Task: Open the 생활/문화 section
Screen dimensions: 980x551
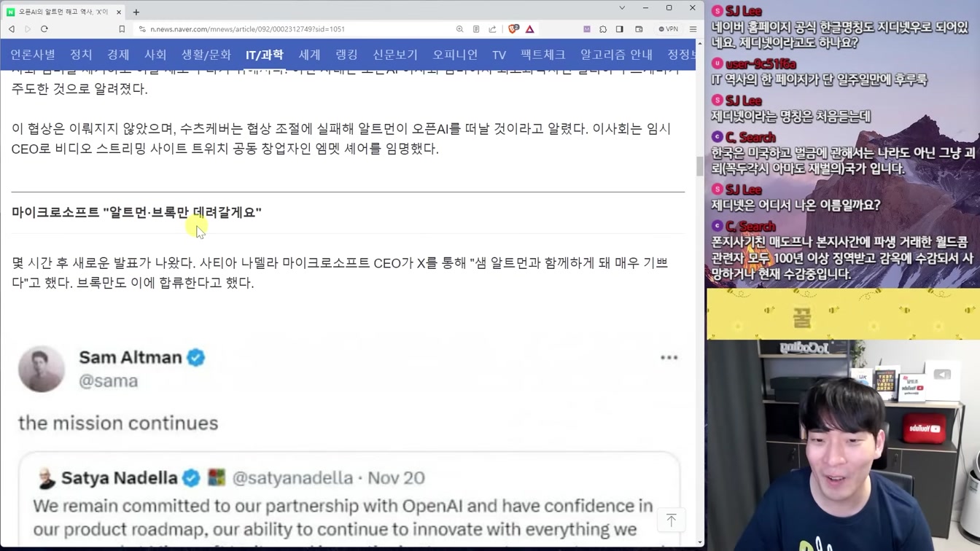Action: [206, 55]
